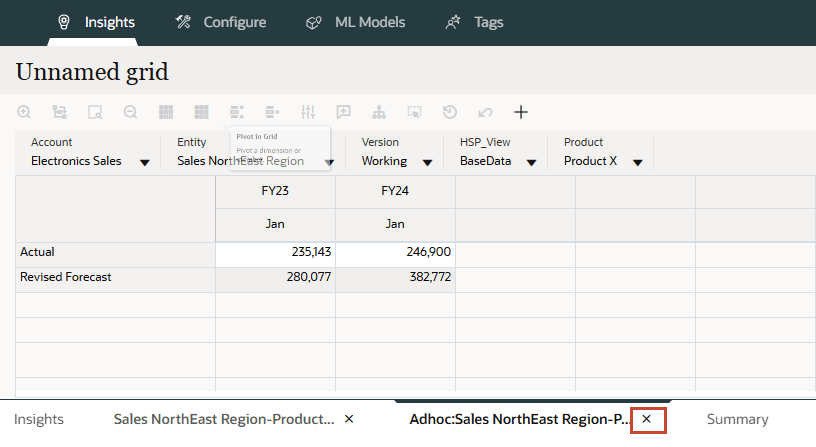The image size is (816, 447).
Task: Click the plus add icon in toolbar
Action: (520, 112)
